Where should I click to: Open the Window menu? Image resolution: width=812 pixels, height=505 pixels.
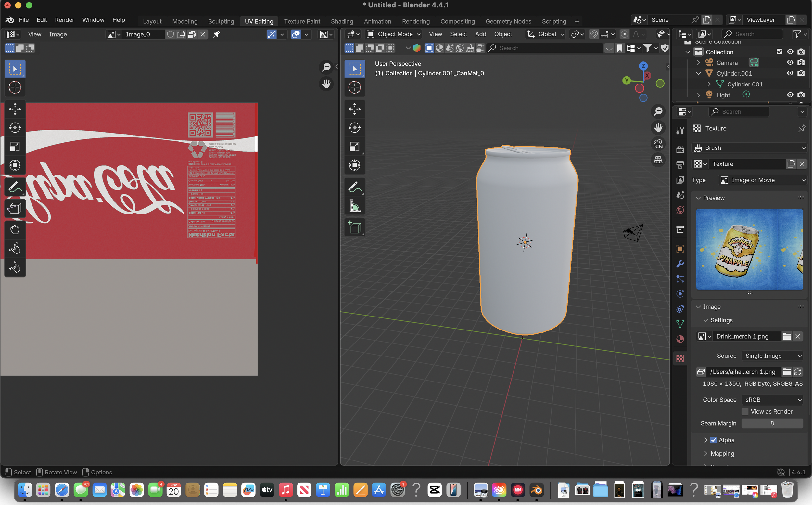pyautogui.click(x=93, y=20)
